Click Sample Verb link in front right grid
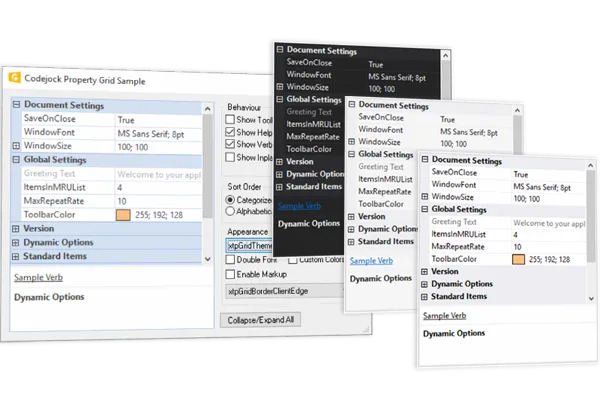This screenshot has height=400, width=600. click(x=444, y=316)
